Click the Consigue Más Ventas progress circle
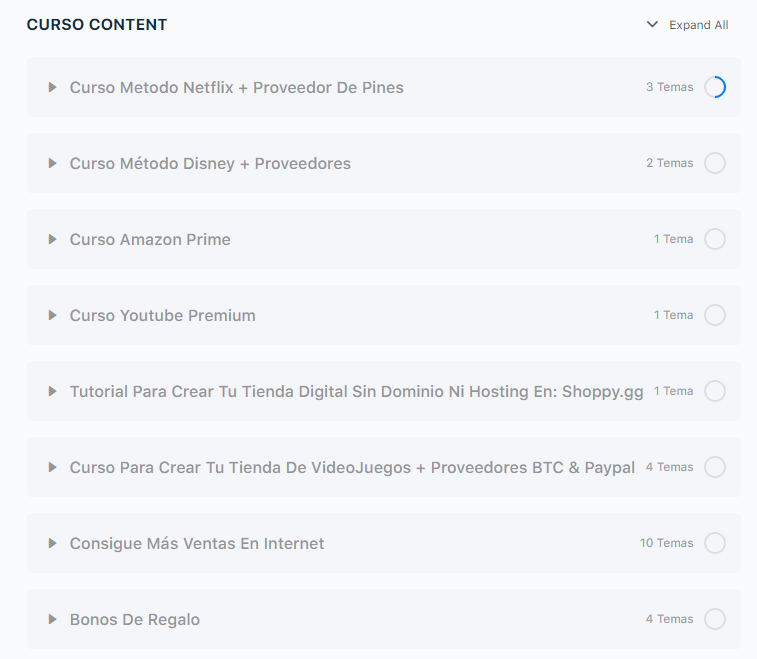This screenshot has height=659, width=757. click(715, 543)
